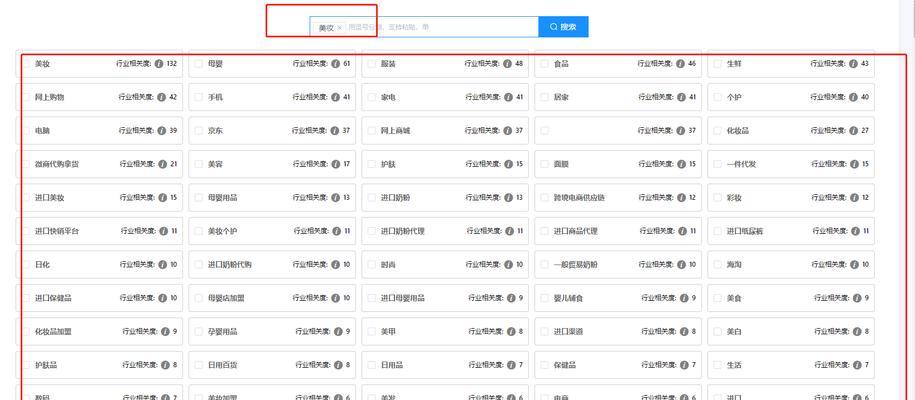
Task: Click the info icon in the 网上购物 card
Action: (x=162, y=97)
